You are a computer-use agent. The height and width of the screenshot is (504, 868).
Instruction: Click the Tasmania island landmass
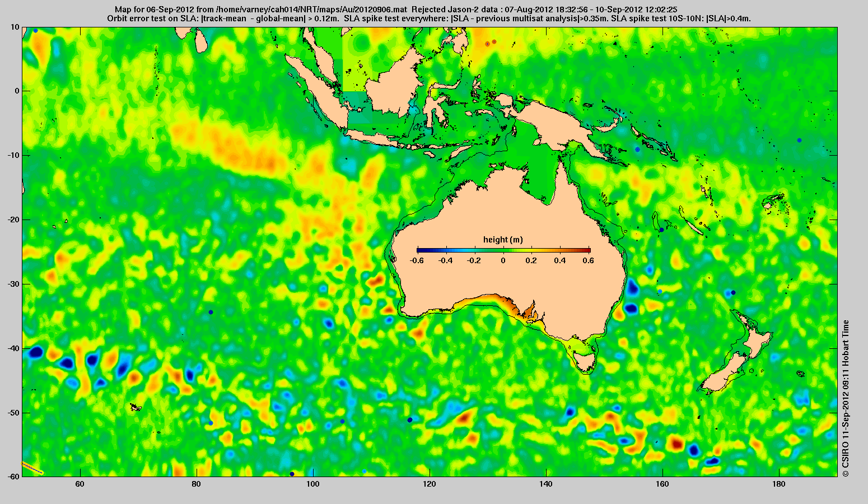click(586, 361)
